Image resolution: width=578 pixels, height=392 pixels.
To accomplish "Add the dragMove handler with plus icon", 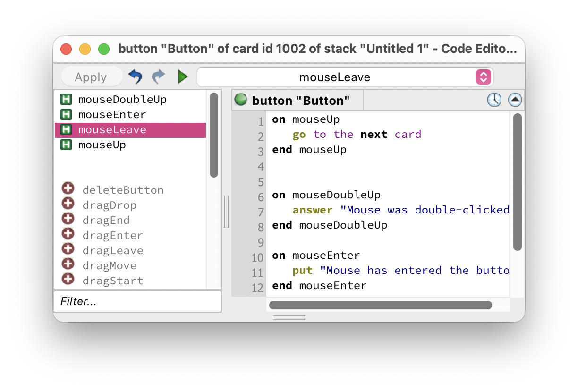I will point(68,264).
